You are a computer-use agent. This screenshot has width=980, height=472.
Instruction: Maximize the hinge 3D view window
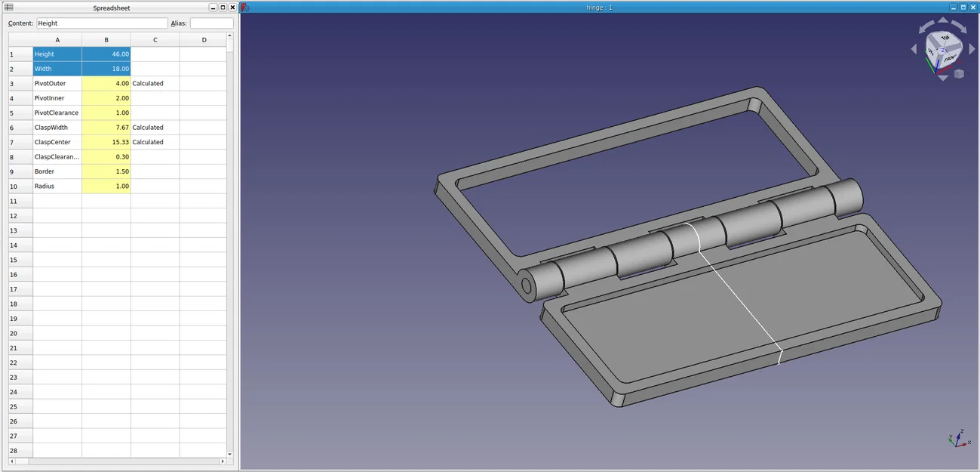click(x=963, y=7)
